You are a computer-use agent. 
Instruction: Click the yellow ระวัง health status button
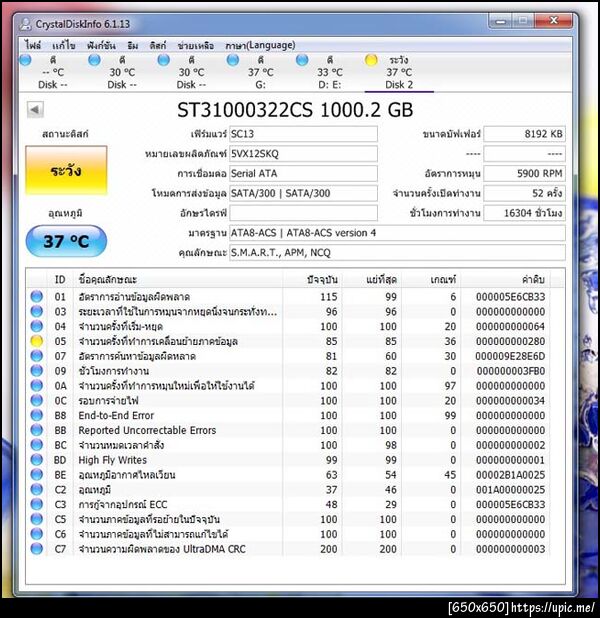(66, 171)
